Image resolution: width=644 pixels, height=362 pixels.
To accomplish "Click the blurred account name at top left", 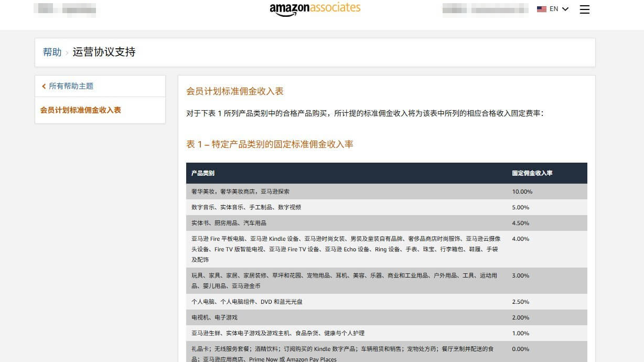I will [x=65, y=9].
